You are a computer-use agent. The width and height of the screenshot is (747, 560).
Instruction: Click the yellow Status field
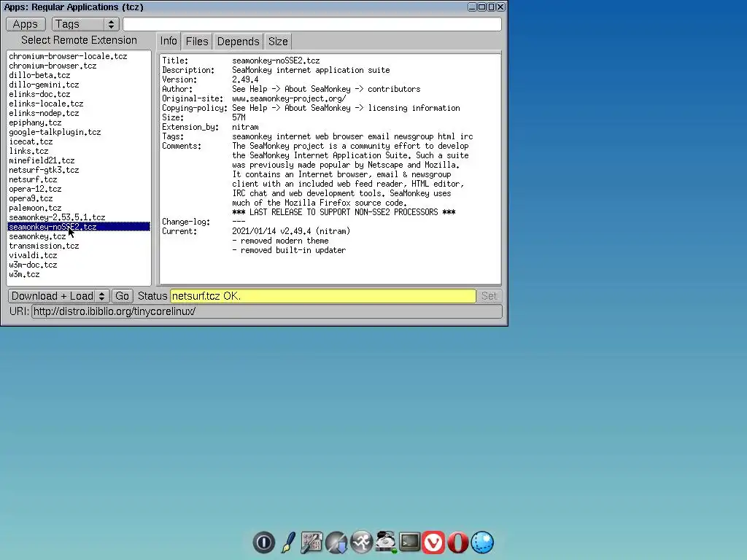pyautogui.click(x=323, y=296)
